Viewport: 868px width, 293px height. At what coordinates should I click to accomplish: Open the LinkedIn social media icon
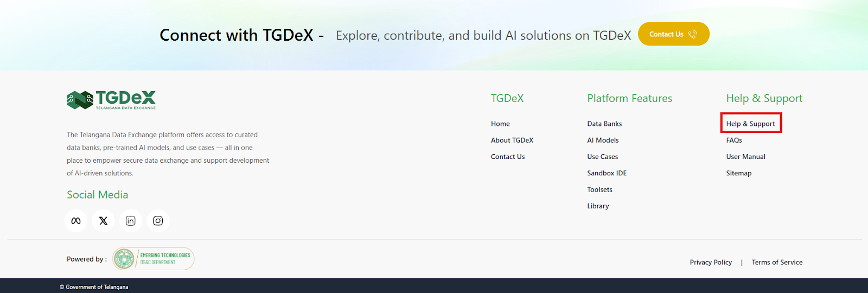[131, 221]
